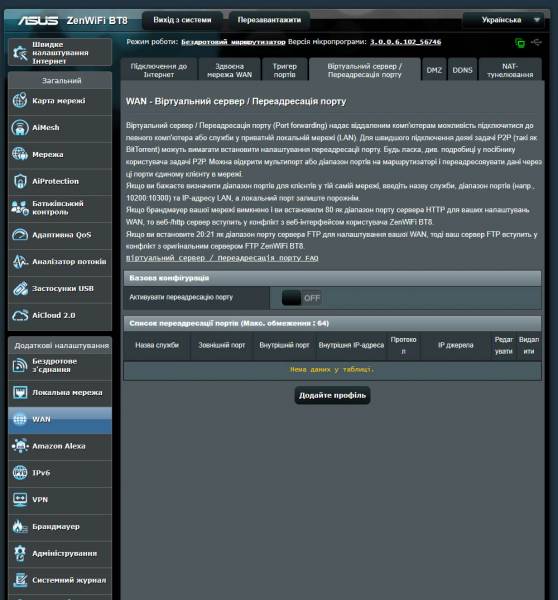Select the WAN globe icon
The width and height of the screenshot is (558, 600).
tap(20, 419)
